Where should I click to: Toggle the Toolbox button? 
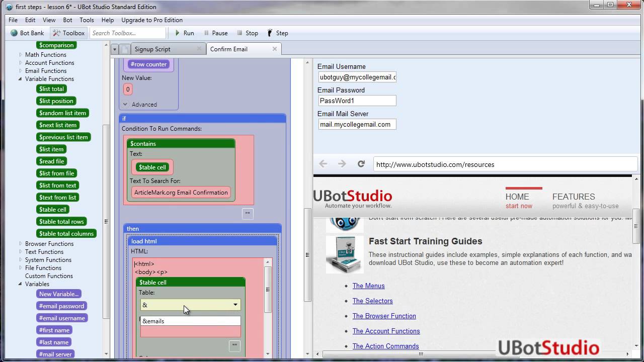(x=69, y=33)
